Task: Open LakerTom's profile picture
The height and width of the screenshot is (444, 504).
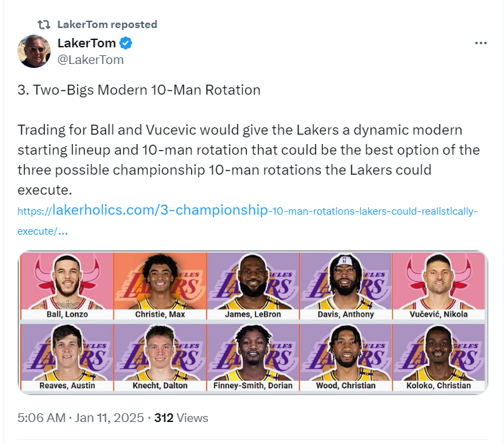Action: point(34,51)
